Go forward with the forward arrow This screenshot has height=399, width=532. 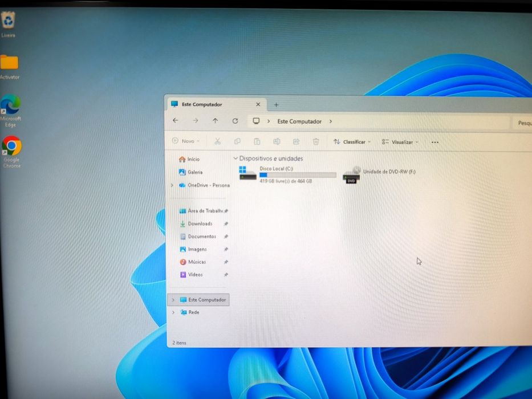point(196,120)
